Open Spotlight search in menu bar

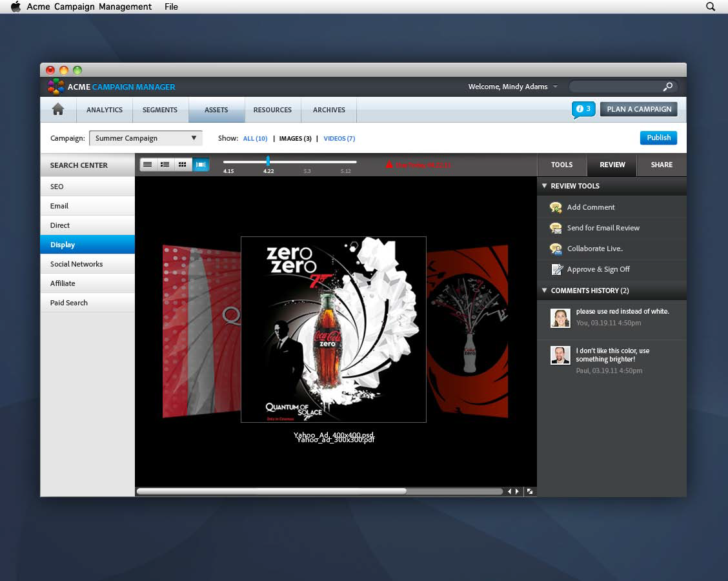[x=711, y=6]
